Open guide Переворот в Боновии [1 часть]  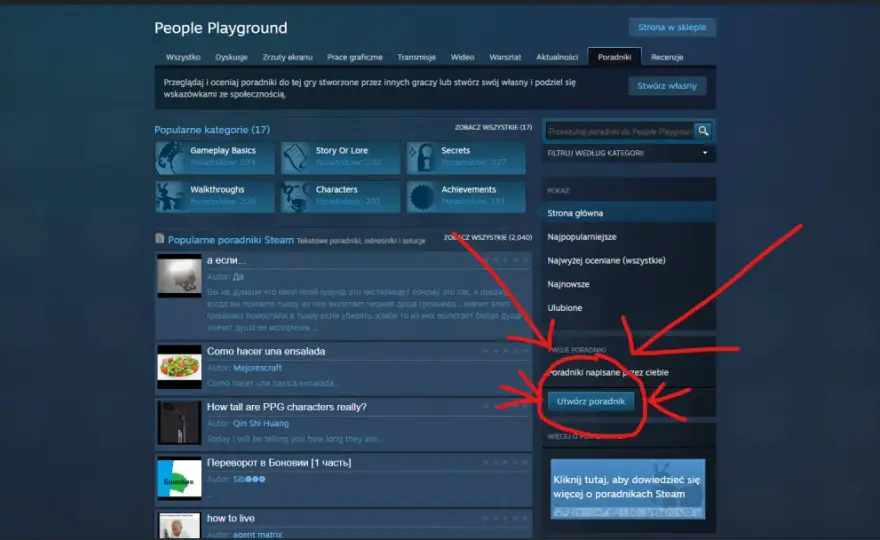[278, 463]
